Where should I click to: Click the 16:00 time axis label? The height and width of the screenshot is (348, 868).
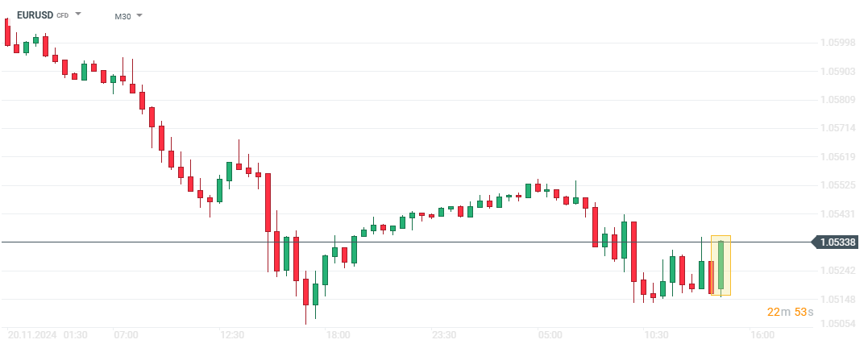(x=762, y=334)
